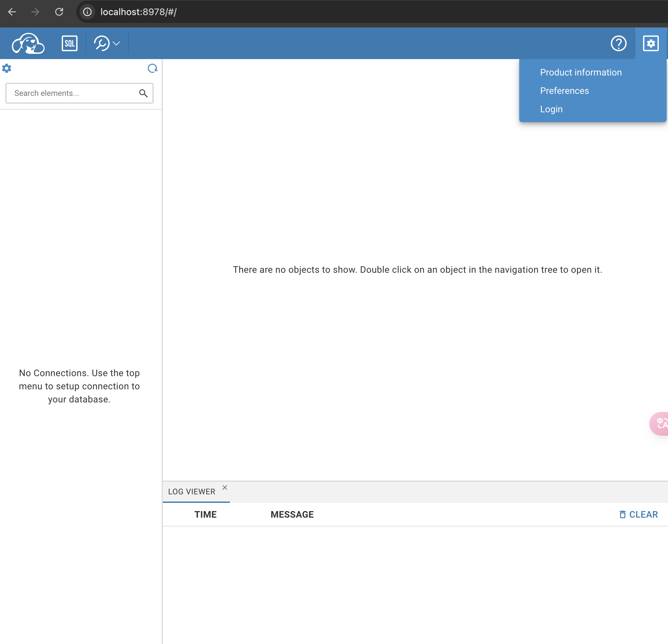668x644 pixels.
Task: Open Preferences from settings menu
Action: pyautogui.click(x=565, y=91)
